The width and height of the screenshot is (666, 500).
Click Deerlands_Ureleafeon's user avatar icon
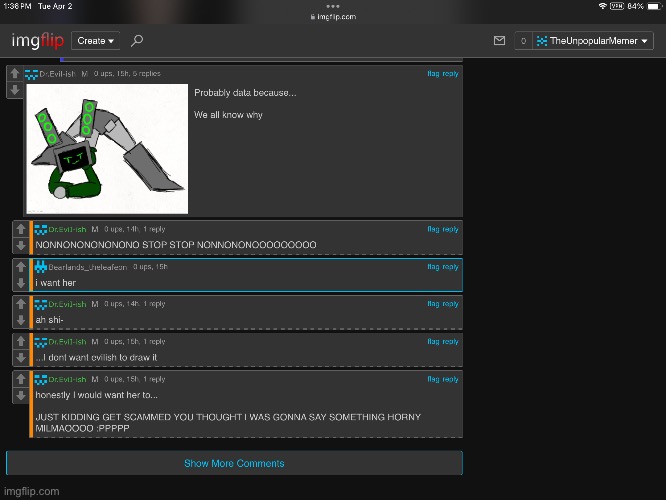pyautogui.click(x=41, y=267)
